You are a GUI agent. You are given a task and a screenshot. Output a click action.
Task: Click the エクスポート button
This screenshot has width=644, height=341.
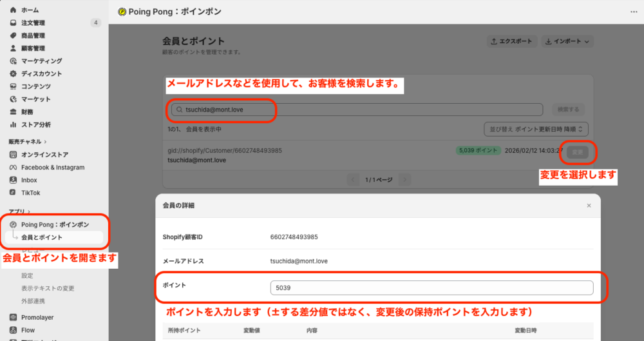(511, 41)
